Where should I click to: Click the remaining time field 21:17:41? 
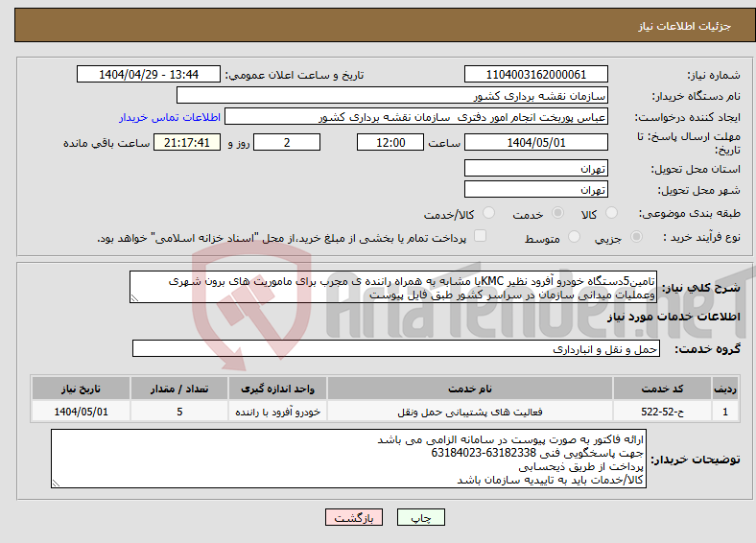click(x=187, y=142)
